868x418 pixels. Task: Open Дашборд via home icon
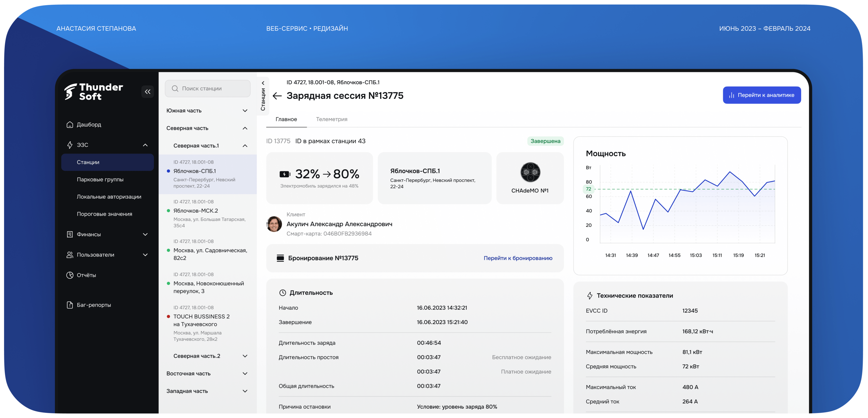[x=70, y=125]
